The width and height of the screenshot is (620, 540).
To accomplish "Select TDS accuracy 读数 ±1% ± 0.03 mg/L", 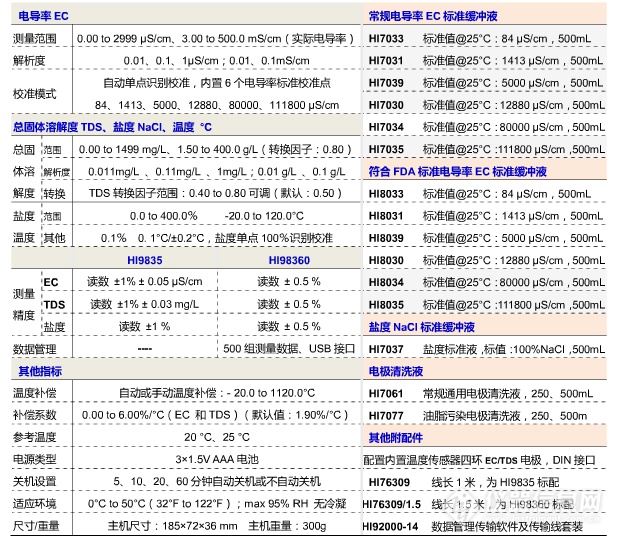I will coord(145,304).
